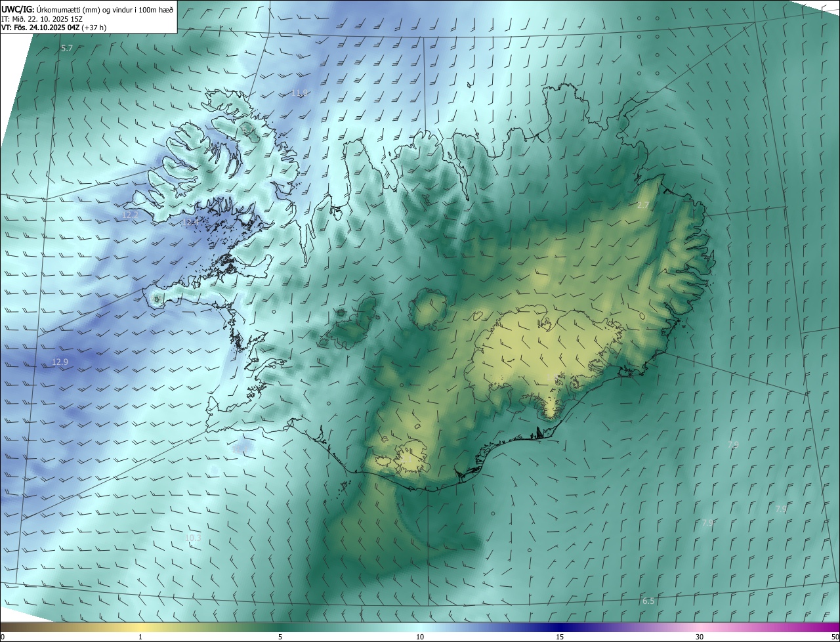Click the '0' tick label on the color scale

[x=3, y=637]
